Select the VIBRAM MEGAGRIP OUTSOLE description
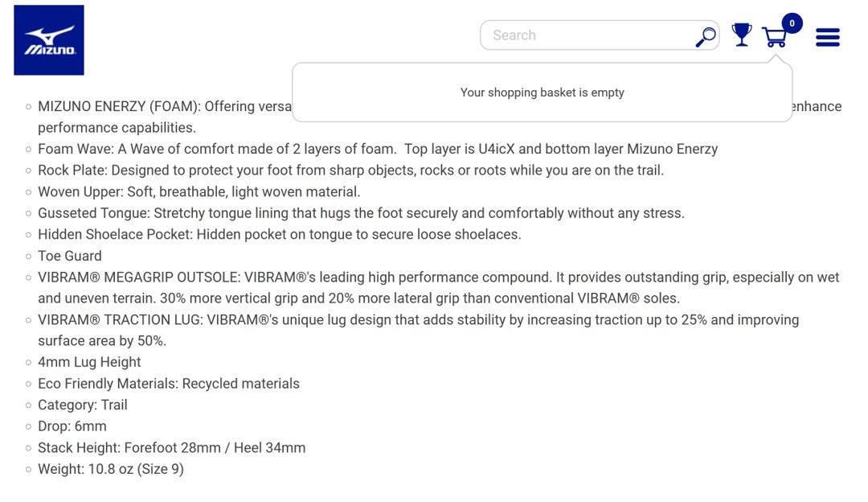The width and height of the screenshot is (868, 502). point(438,278)
